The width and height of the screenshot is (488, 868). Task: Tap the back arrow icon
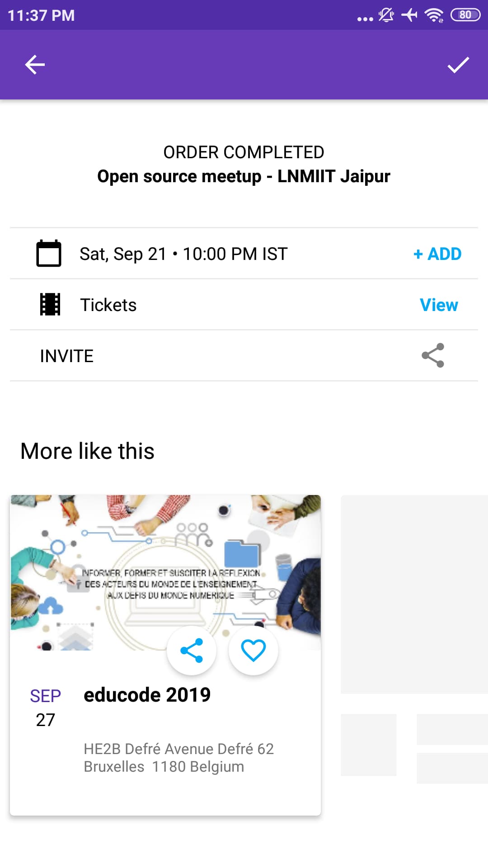[x=35, y=65]
